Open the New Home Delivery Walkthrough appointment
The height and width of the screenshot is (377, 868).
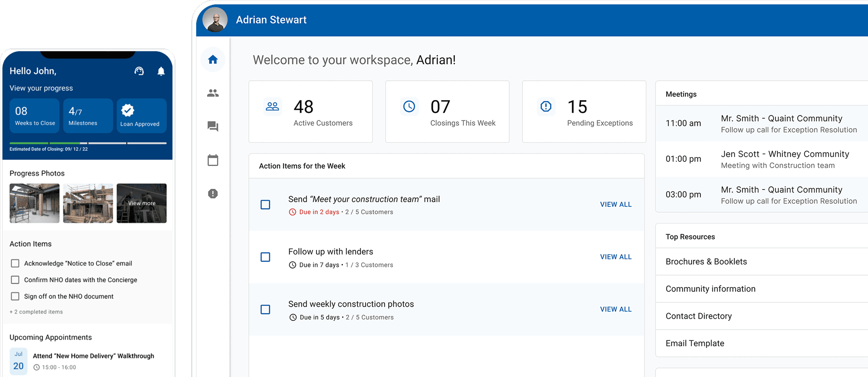point(88,361)
